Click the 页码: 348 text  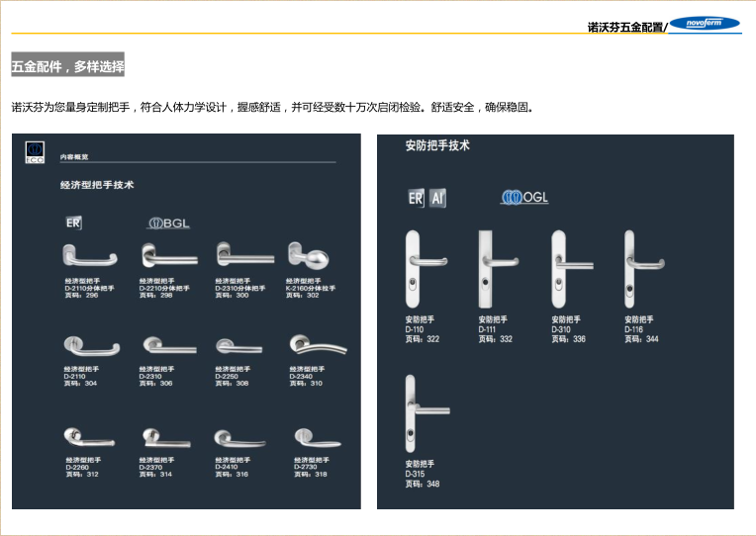point(423,484)
